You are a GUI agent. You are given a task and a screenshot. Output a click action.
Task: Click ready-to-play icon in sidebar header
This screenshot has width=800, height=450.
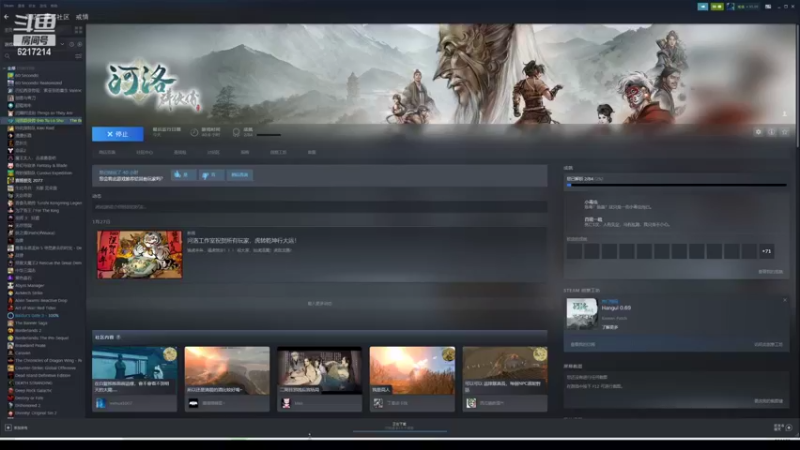pos(80,44)
